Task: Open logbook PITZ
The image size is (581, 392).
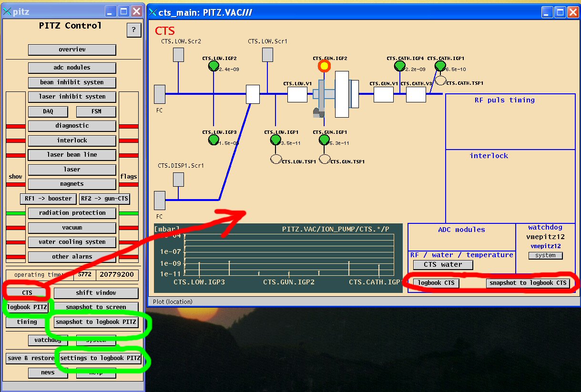Action: point(27,307)
